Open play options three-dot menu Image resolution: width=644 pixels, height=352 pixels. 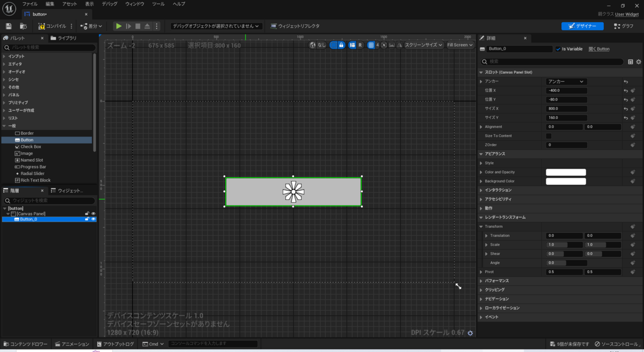157,26
